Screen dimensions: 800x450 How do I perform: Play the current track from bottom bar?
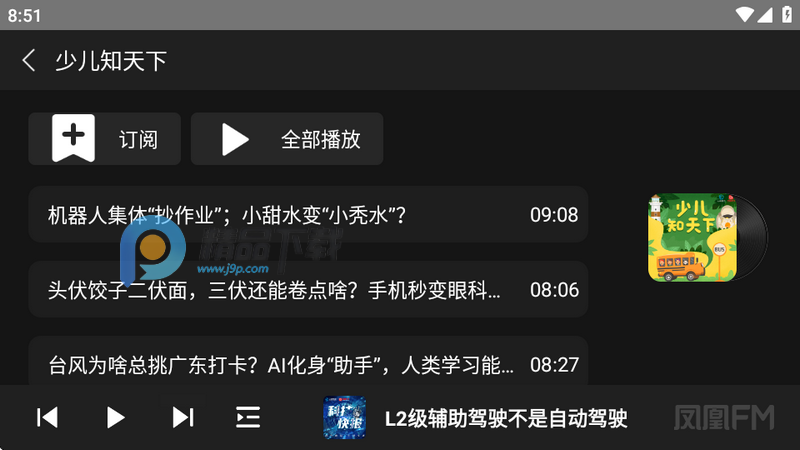(x=115, y=418)
